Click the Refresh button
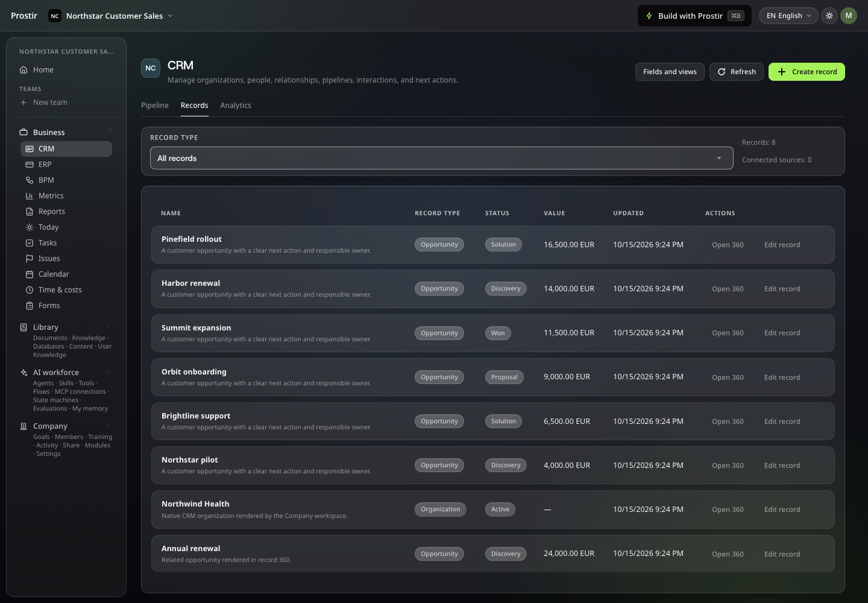This screenshot has width=868, height=603. click(737, 72)
